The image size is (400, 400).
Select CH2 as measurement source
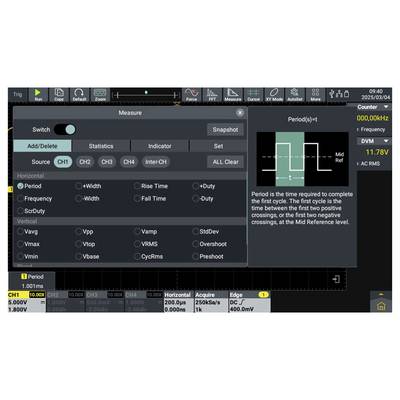point(85,162)
